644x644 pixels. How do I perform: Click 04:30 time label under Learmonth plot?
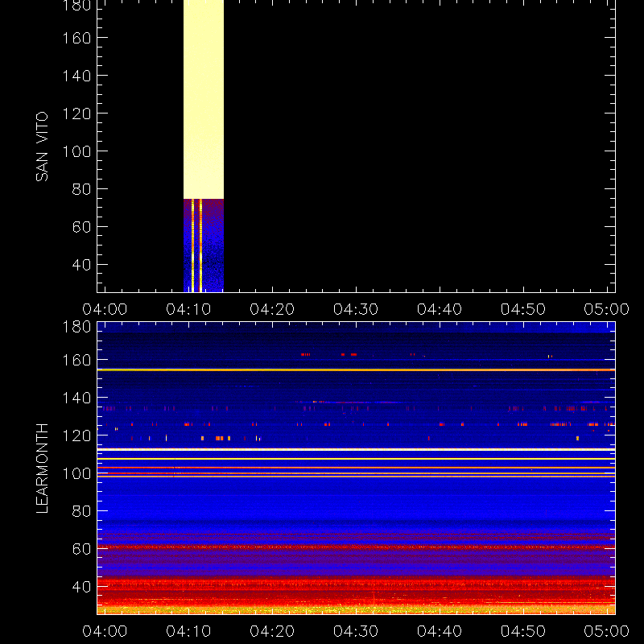356,631
